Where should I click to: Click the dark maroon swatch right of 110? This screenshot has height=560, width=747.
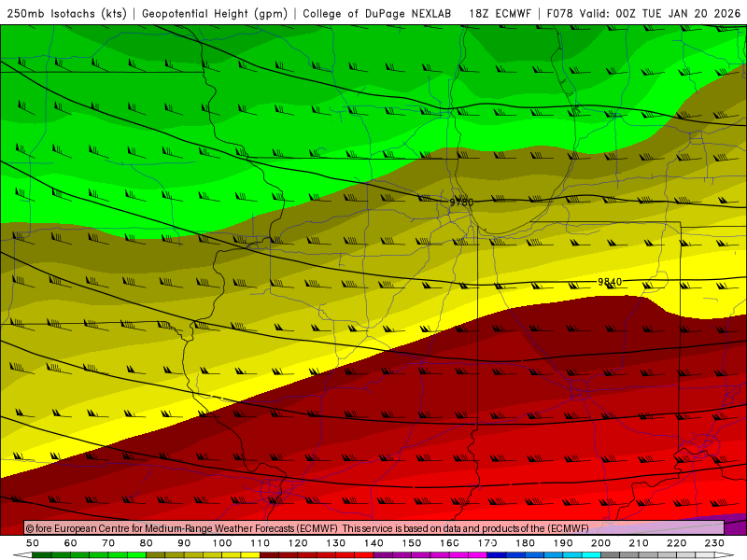click(269, 554)
